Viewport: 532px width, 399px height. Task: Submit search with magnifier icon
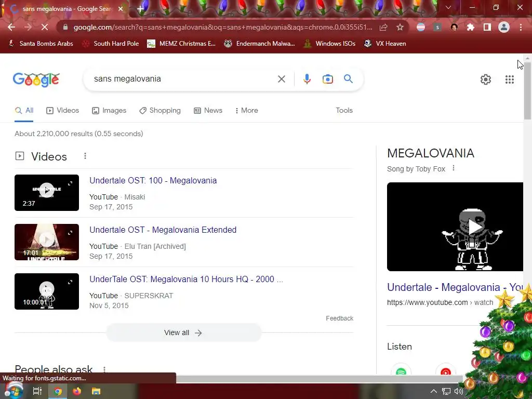(x=348, y=79)
